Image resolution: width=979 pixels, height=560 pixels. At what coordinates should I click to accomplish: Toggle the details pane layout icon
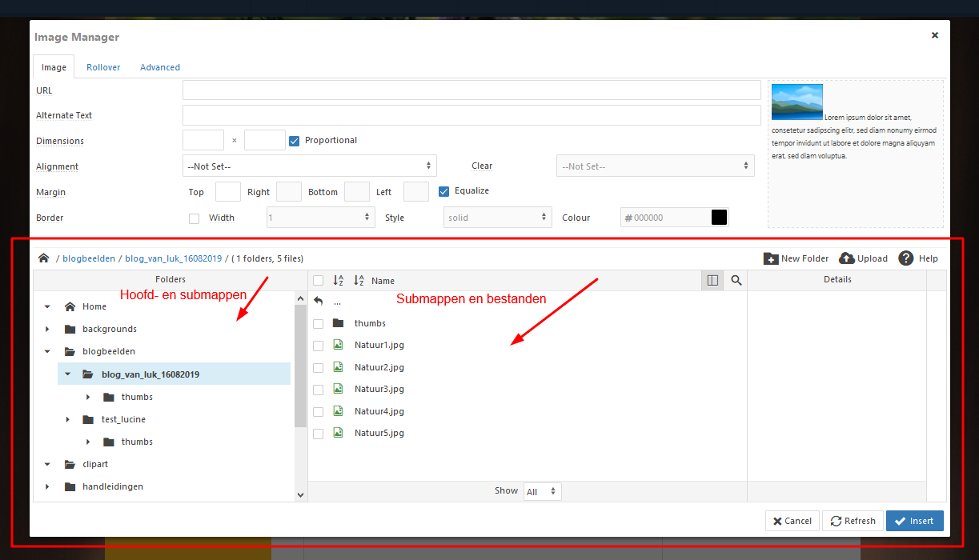pos(712,281)
